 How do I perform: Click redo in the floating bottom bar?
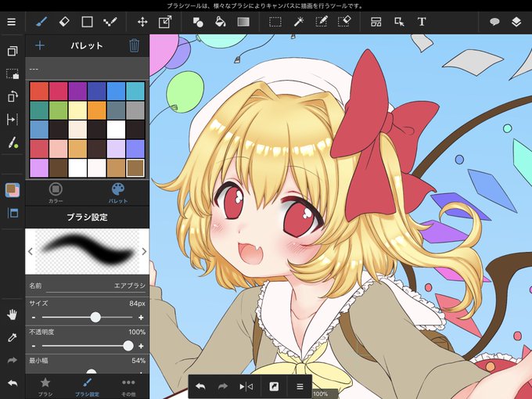pyautogui.click(x=222, y=386)
